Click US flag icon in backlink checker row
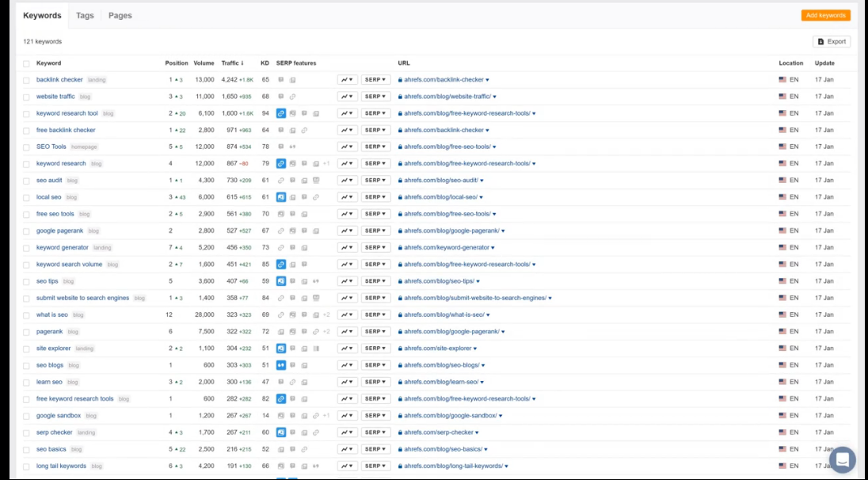Image resolution: width=868 pixels, height=480 pixels. pyautogui.click(x=782, y=80)
